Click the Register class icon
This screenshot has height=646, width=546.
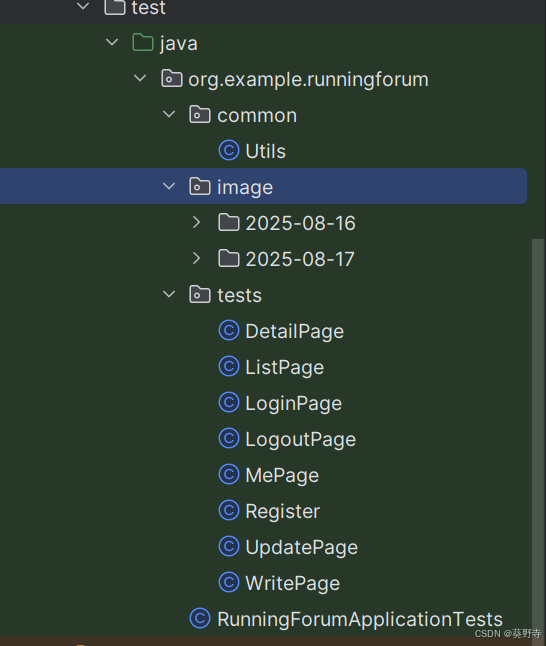229,510
